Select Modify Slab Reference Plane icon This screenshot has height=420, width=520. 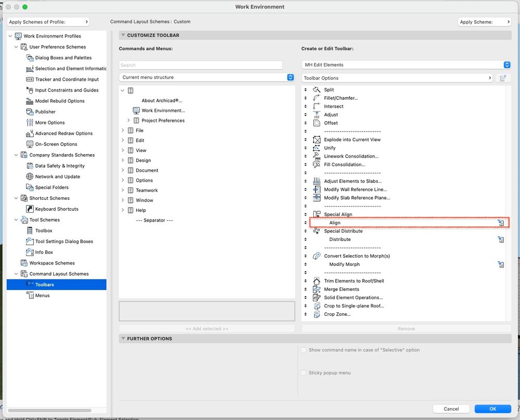pos(316,198)
